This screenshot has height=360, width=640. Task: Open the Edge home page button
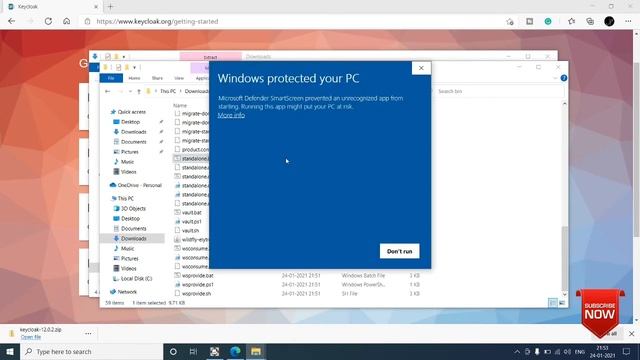coord(67,21)
